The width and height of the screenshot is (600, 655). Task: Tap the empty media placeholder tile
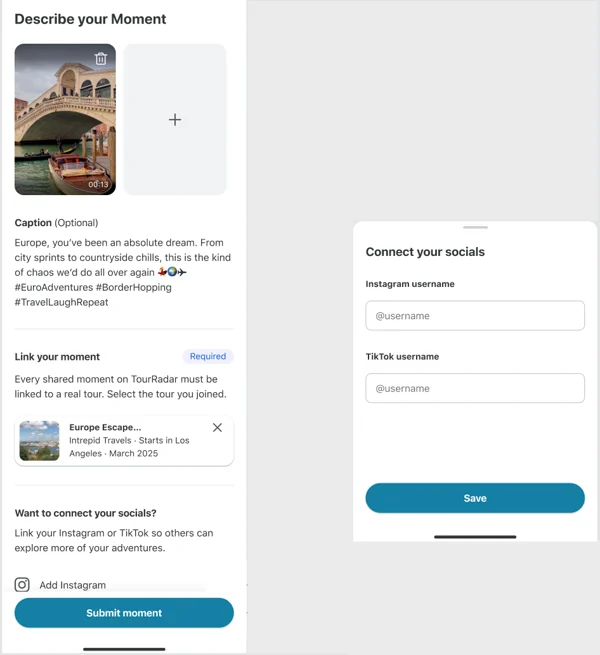175,119
